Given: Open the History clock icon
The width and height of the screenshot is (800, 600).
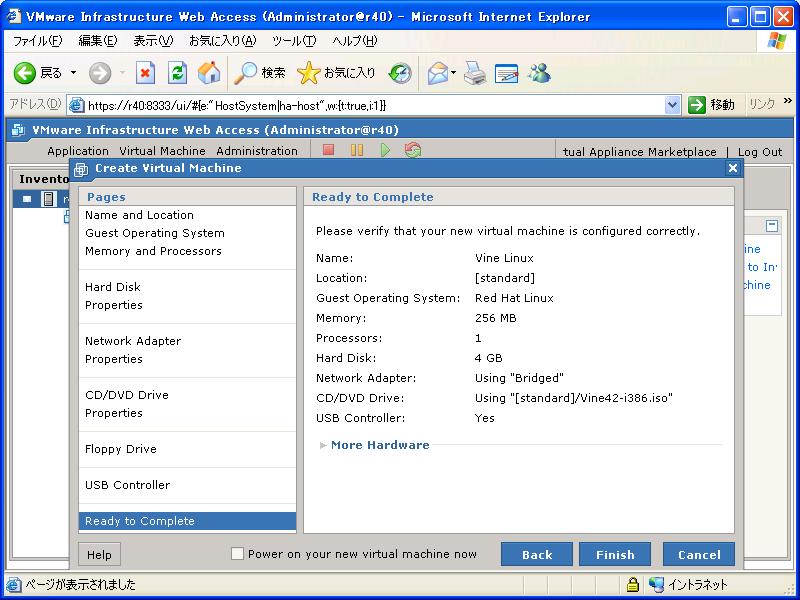Looking at the screenshot, I should (x=400, y=73).
